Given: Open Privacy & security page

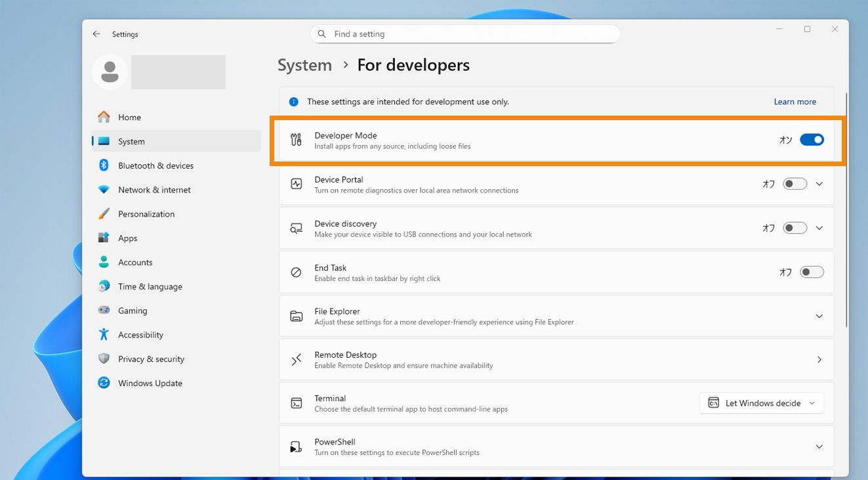Looking at the screenshot, I should (176, 359).
